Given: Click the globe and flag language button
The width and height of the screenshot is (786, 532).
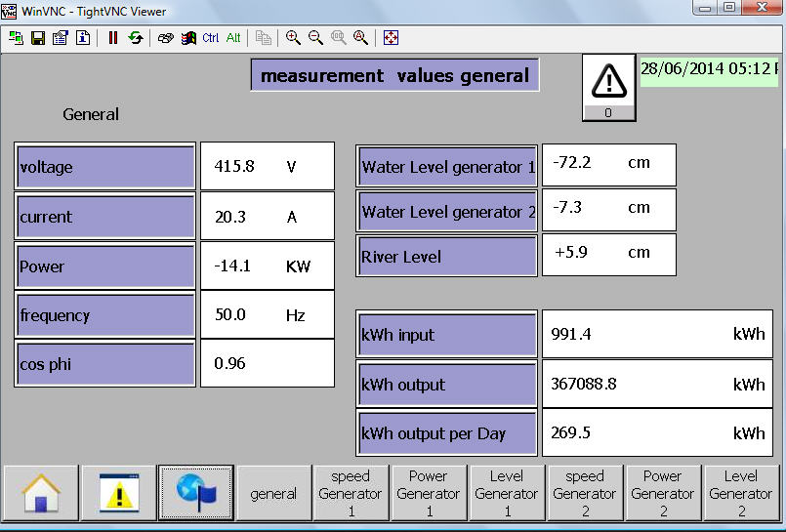Looking at the screenshot, I should point(195,493).
